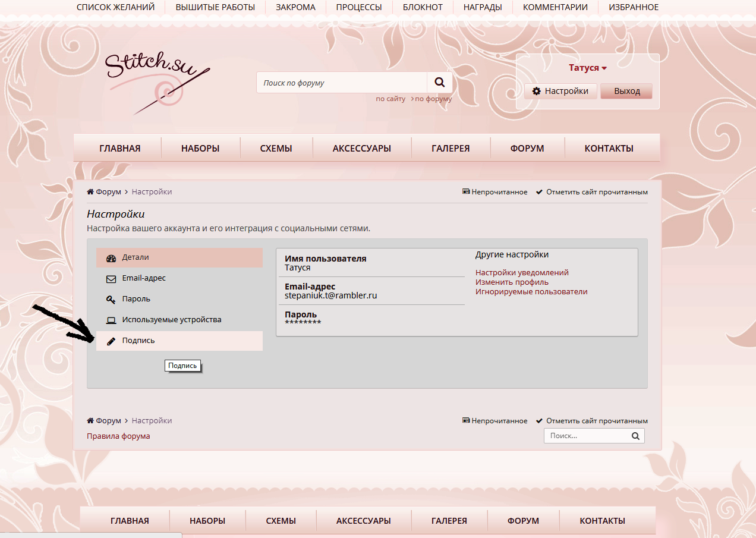Open the Настройки gear button

[560, 91]
